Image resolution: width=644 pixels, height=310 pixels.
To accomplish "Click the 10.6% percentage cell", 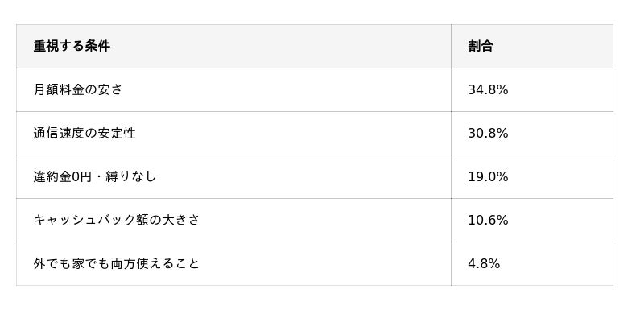I will click(x=532, y=221).
